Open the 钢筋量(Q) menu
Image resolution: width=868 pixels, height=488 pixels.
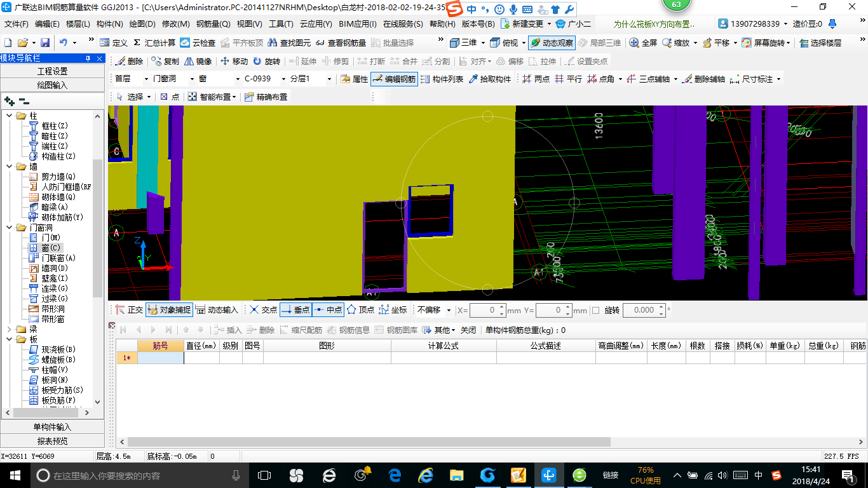click(213, 24)
